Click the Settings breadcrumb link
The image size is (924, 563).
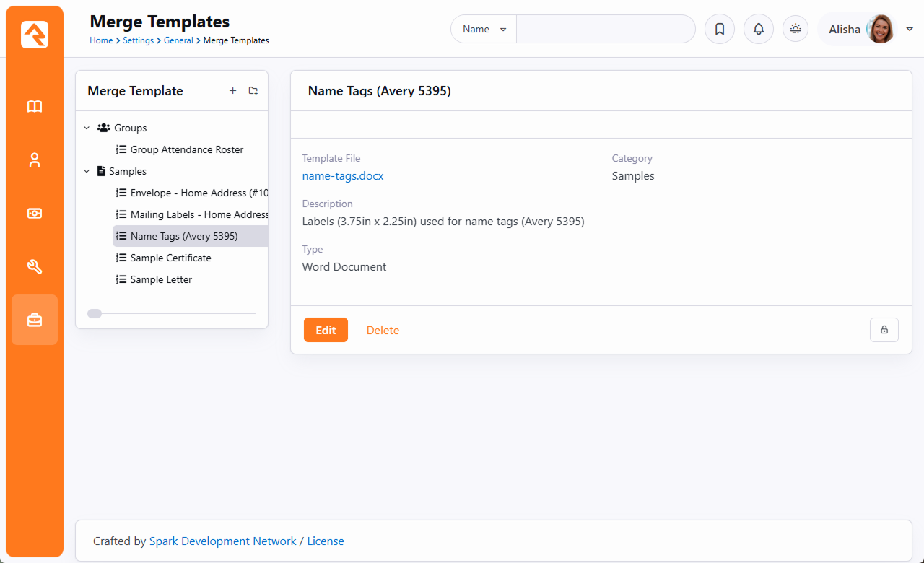[x=138, y=40]
